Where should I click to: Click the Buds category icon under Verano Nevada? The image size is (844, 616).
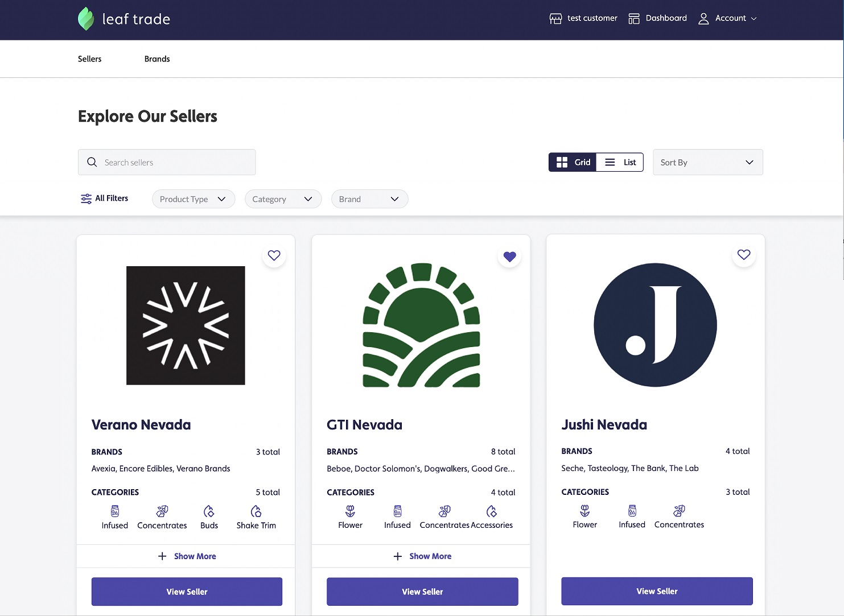[209, 512]
